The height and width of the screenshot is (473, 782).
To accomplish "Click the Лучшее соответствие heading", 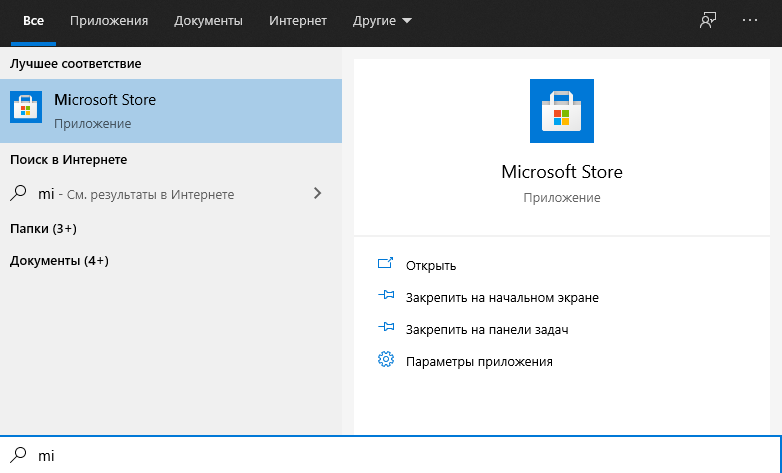I will [x=76, y=63].
